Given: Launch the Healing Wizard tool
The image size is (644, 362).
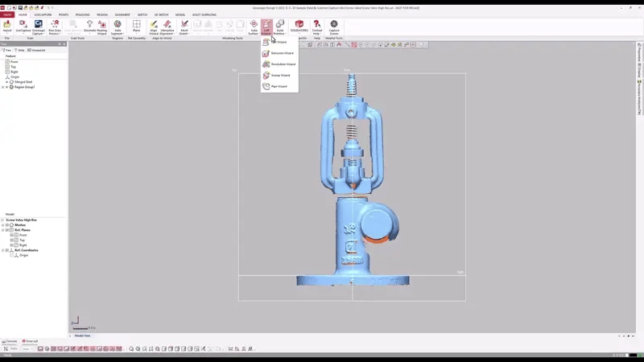Looking at the screenshot, I should 101,26.
